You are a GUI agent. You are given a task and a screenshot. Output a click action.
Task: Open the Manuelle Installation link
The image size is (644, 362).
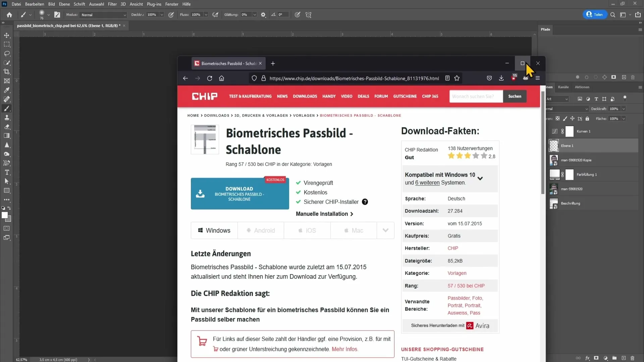click(x=324, y=214)
